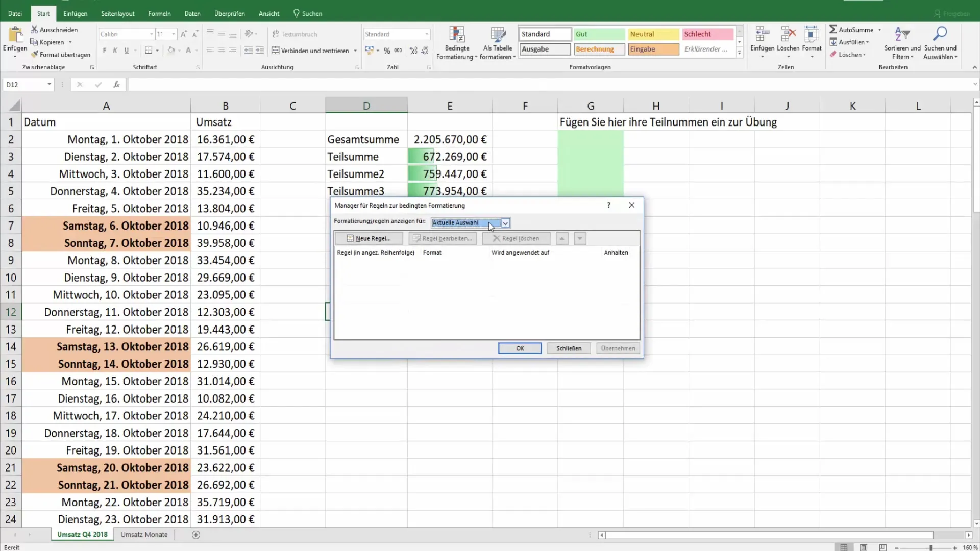Switch to Daten tab
980x551 pixels.
pos(192,14)
